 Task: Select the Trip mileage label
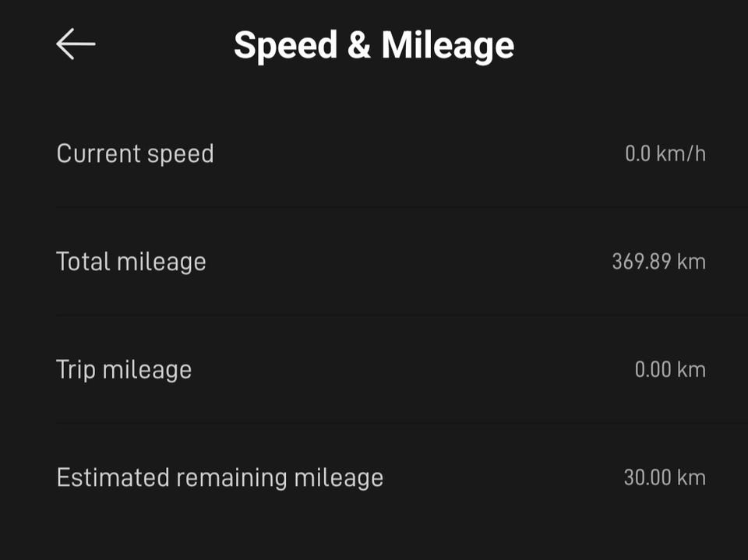(x=124, y=369)
